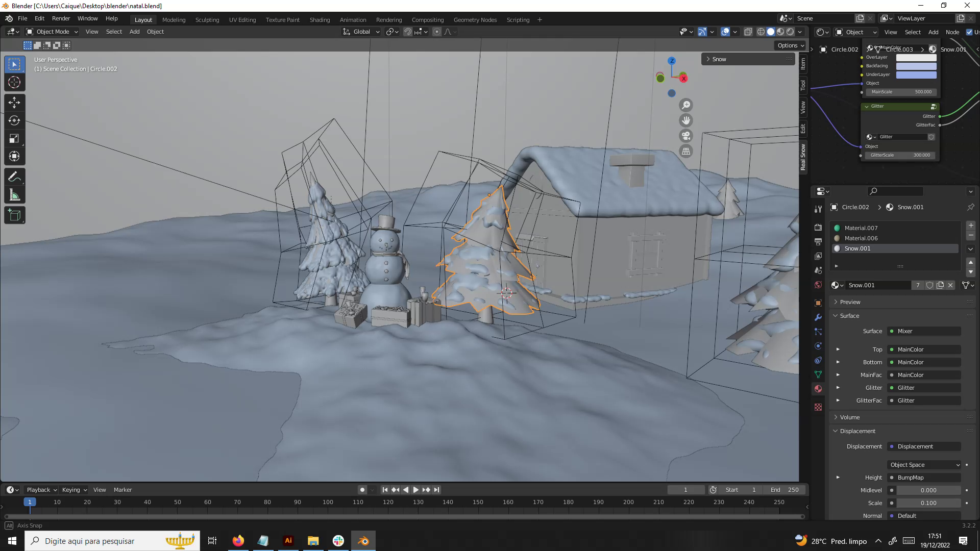Image resolution: width=980 pixels, height=551 pixels.
Task: Open the Modifier Properties wrench tab
Action: (818, 317)
